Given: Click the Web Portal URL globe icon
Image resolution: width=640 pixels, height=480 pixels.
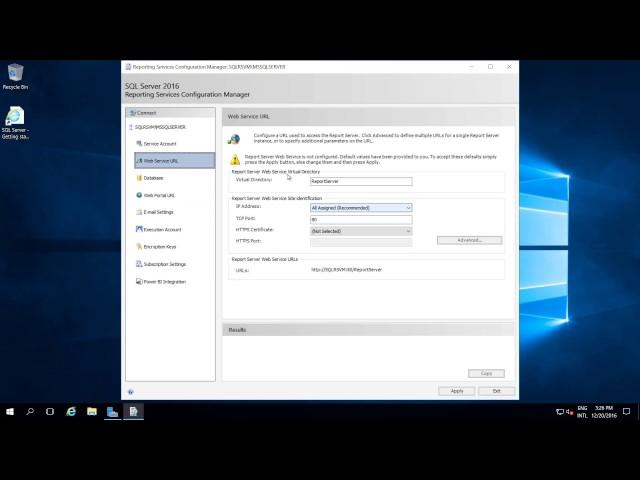Looking at the screenshot, I should click(x=139, y=195).
